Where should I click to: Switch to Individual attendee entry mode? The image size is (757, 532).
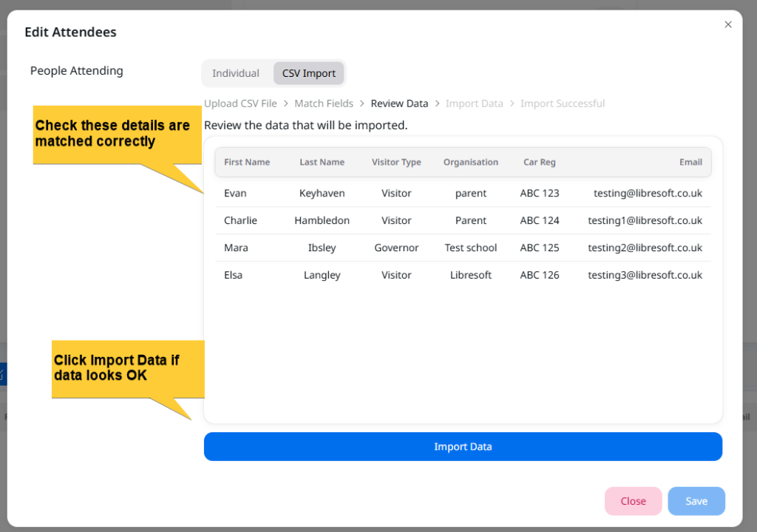[236, 73]
